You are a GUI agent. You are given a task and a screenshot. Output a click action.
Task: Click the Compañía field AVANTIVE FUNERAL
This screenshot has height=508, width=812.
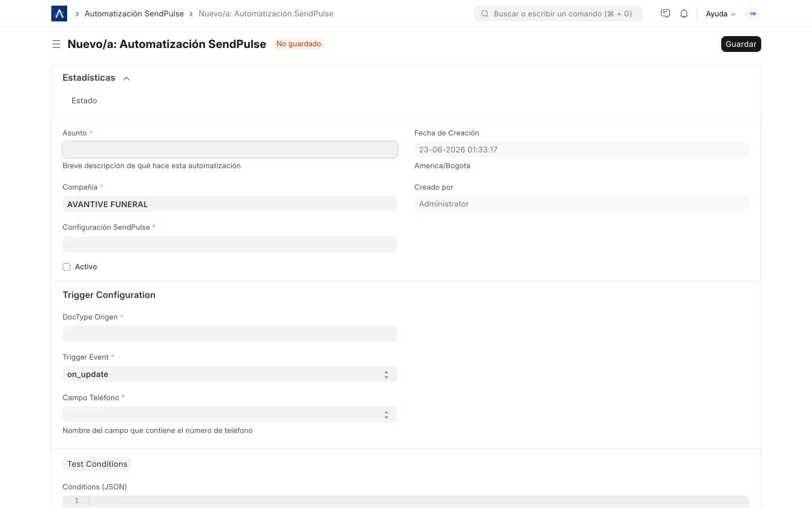(230, 204)
